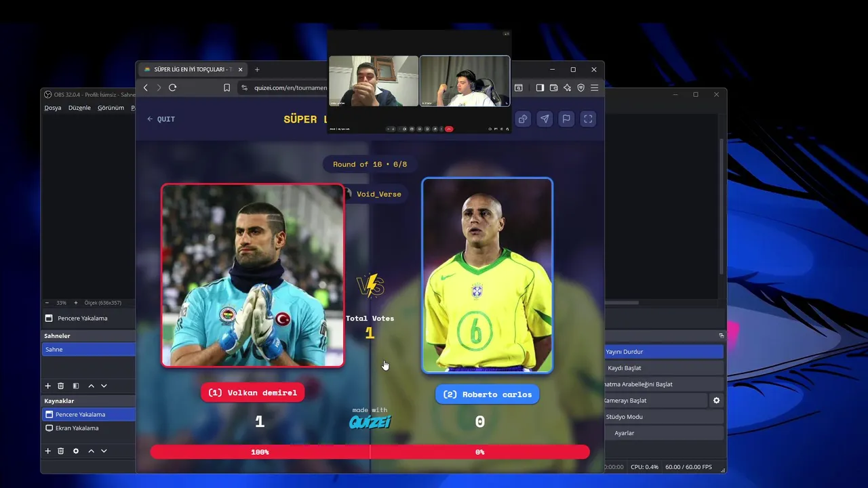Open site settings icon in address bar
This screenshot has height=488, width=868.
click(x=244, y=87)
